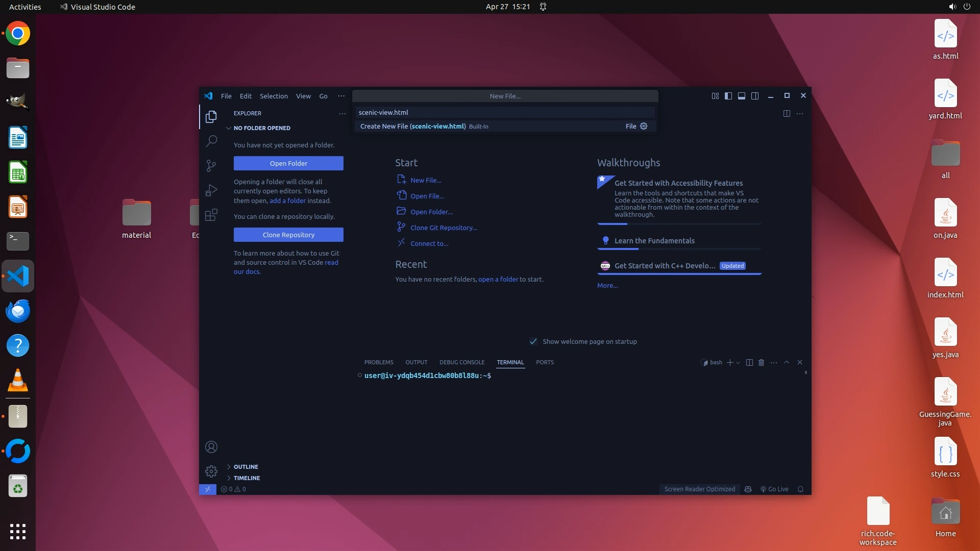Uncheck Show welcome page on startup
Screen dimensions: 980x551
point(533,341)
